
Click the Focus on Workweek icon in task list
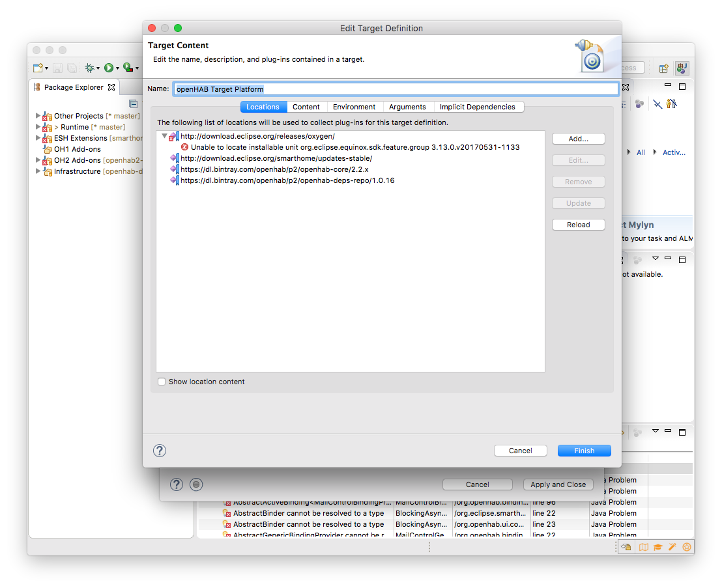[x=672, y=104]
